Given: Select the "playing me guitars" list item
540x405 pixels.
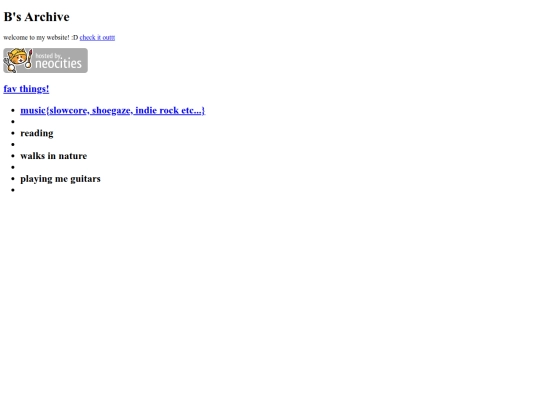Looking at the screenshot, I should click(60, 179).
